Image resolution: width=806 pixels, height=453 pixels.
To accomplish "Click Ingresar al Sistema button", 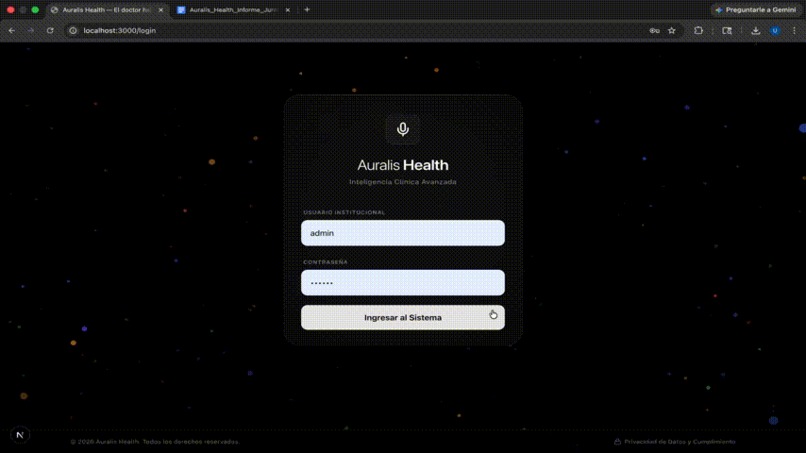I will tap(402, 317).
